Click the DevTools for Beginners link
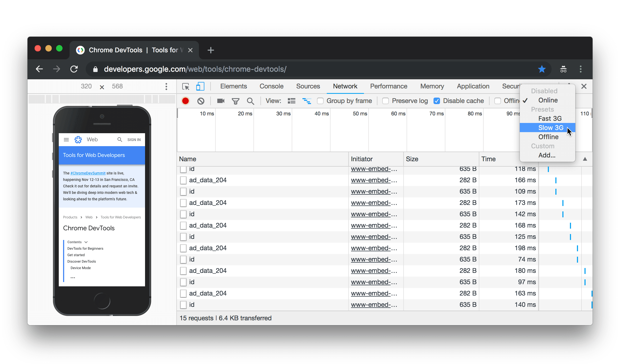The image size is (626, 364). 85,248
